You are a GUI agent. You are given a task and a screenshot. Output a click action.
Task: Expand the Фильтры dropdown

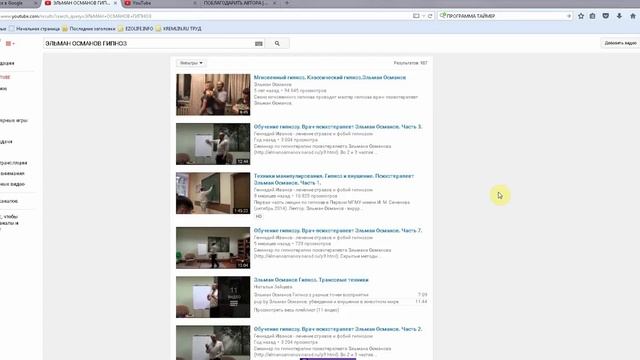191,63
